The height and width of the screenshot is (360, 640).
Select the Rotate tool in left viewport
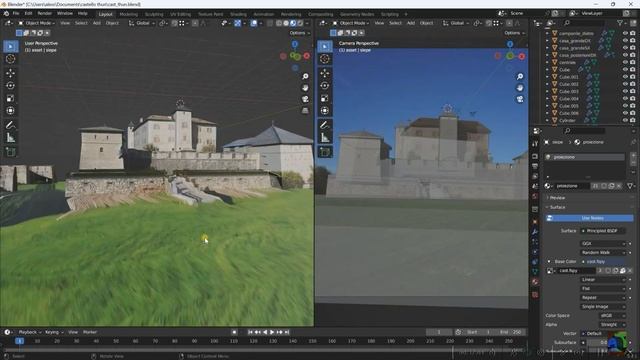[11, 86]
